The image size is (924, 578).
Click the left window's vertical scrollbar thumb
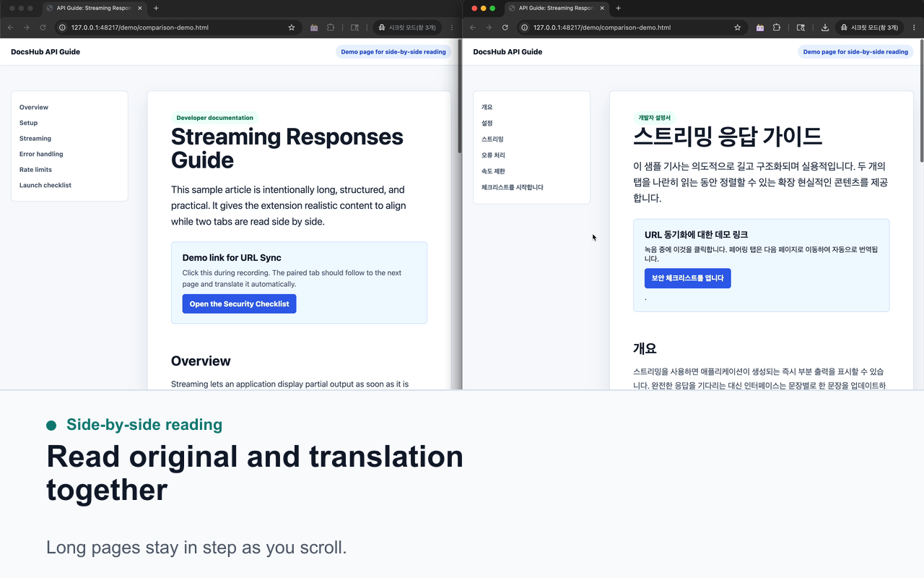(459, 98)
